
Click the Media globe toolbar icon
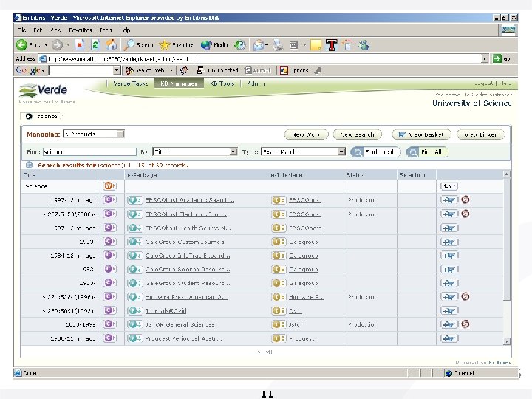[206, 45]
